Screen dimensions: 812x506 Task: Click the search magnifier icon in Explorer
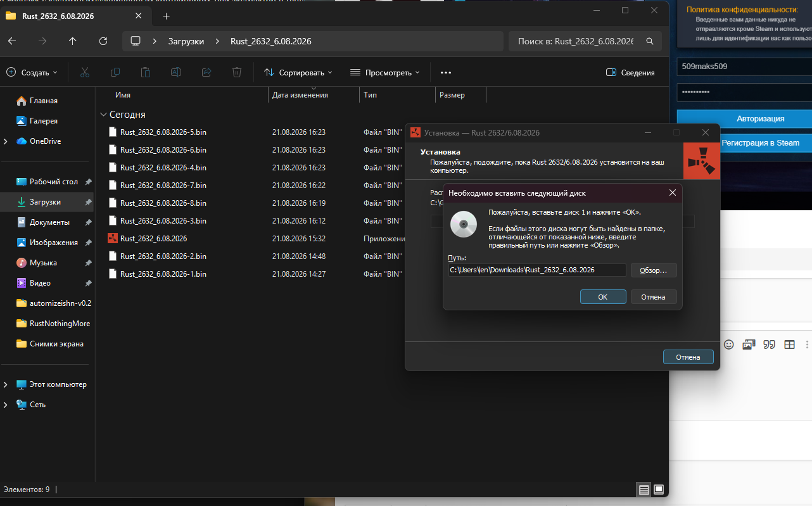coord(649,41)
